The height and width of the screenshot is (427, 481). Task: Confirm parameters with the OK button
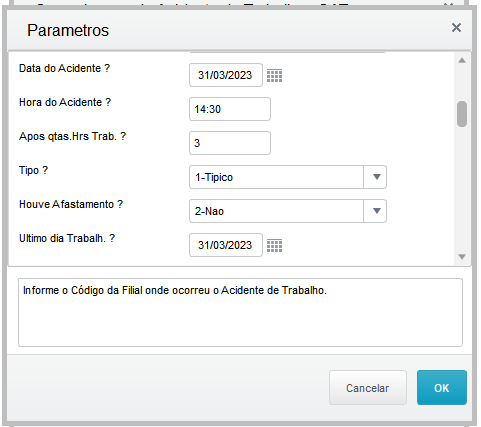442,388
